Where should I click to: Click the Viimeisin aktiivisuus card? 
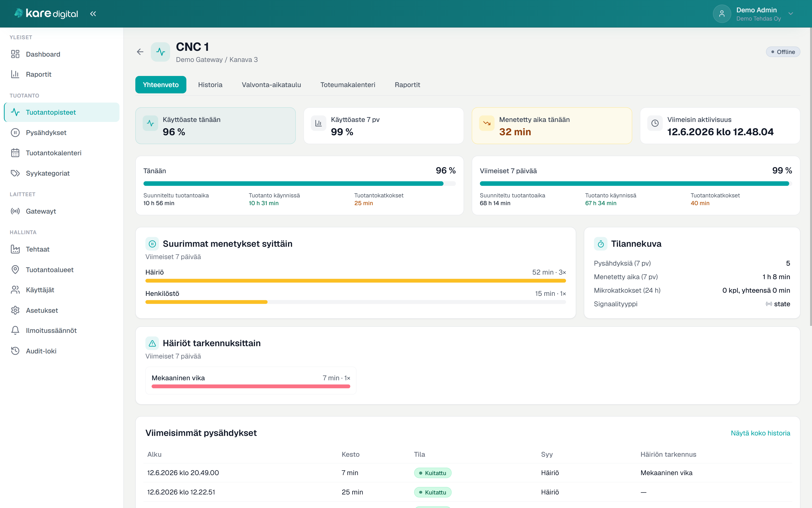coord(720,126)
